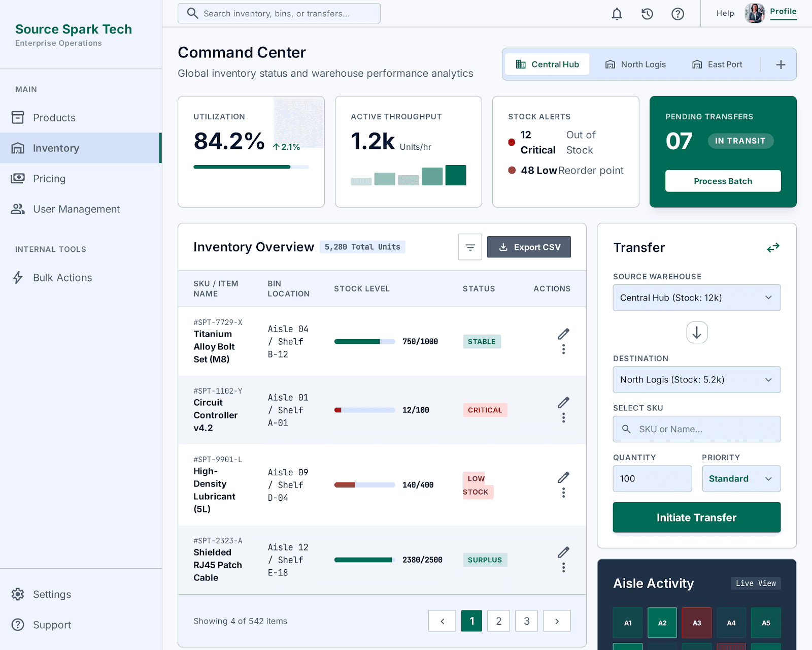The width and height of the screenshot is (812, 650).
Task: Open notifications bell icon
Action: (x=617, y=14)
